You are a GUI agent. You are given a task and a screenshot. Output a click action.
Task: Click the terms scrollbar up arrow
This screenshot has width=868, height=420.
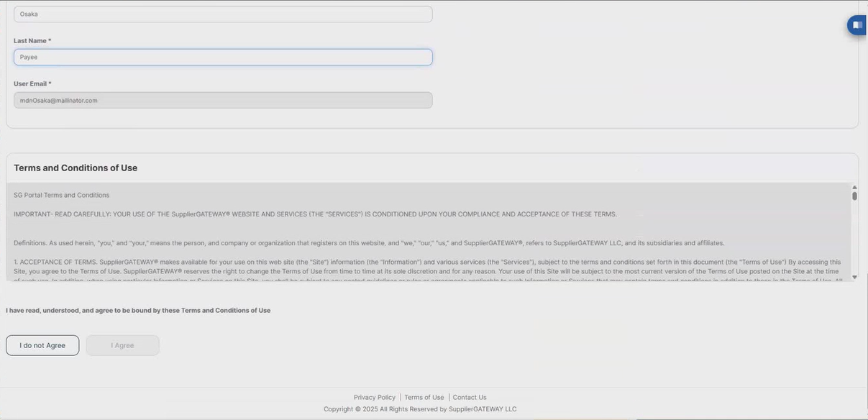click(x=854, y=188)
